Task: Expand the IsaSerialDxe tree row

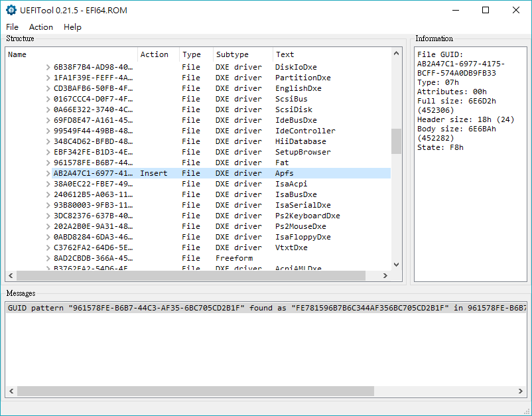Action: click(48, 205)
